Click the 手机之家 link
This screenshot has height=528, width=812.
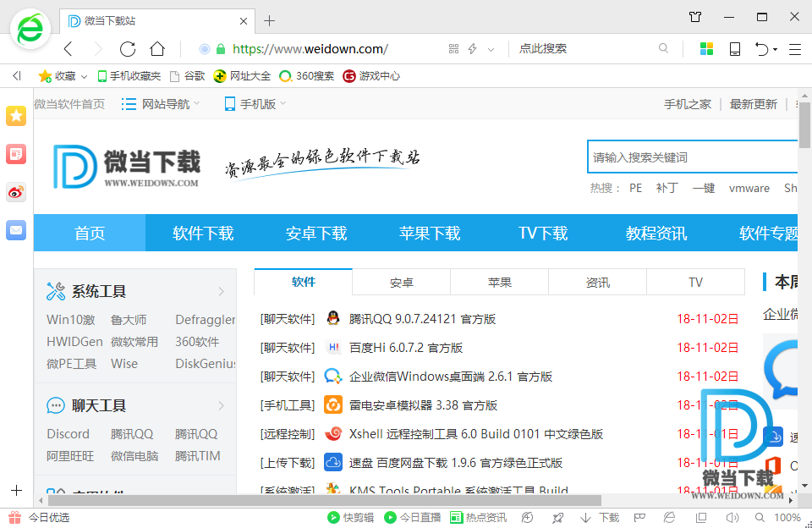tap(687, 104)
